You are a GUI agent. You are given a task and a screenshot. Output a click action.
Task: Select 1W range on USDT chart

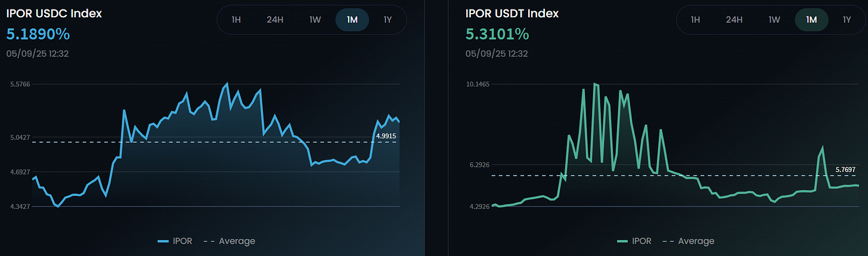[x=774, y=20]
